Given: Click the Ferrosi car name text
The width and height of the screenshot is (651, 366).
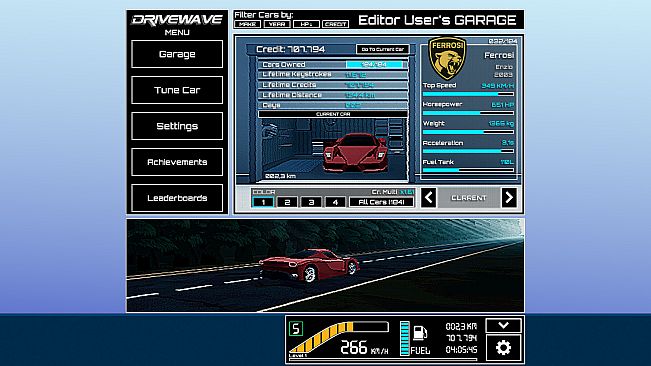Looking at the screenshot, I should 499,55.
